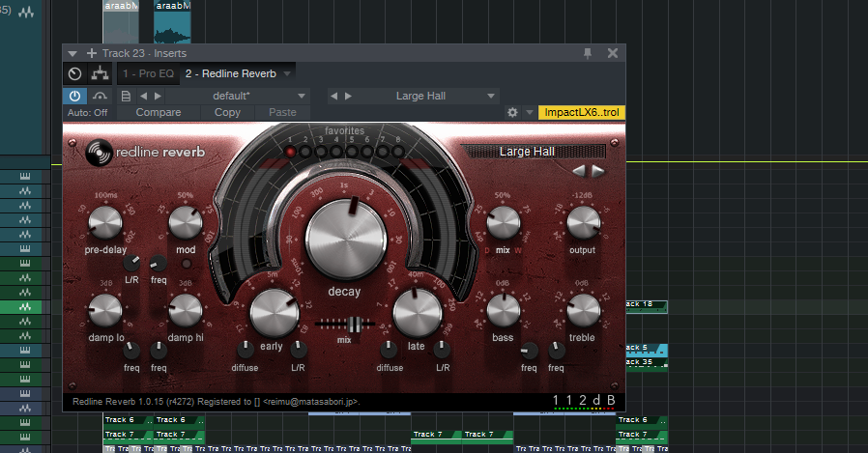Click the small diffuse knob under early
Image resolution: width=868 pixels, height=453 pixels.
click(246, 349)
